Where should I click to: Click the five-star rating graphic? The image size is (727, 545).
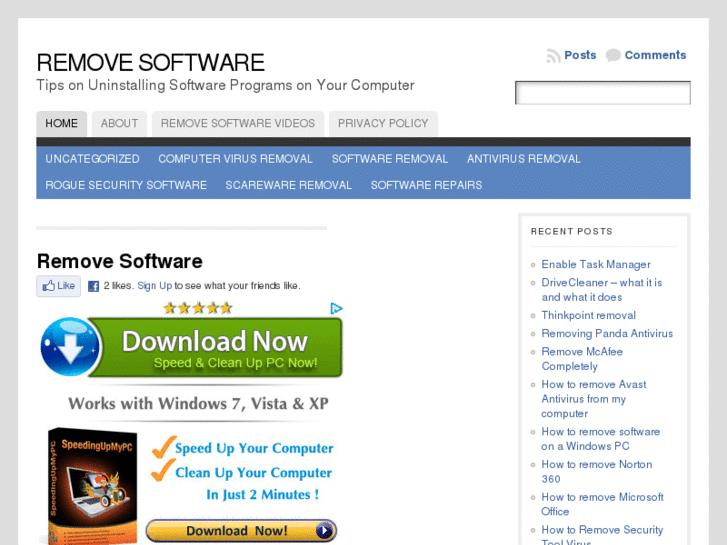pyautogui.click(x=198, y=308)
